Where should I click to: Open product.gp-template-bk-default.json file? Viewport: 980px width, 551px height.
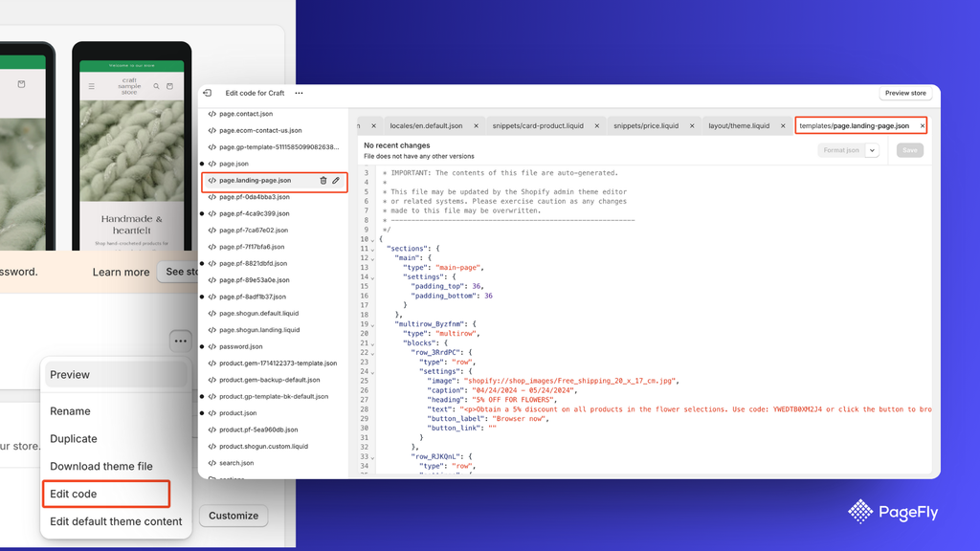(273, 397)
